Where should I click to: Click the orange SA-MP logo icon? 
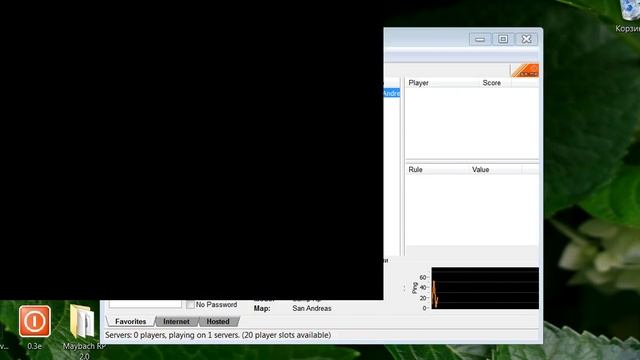(525, 70)
